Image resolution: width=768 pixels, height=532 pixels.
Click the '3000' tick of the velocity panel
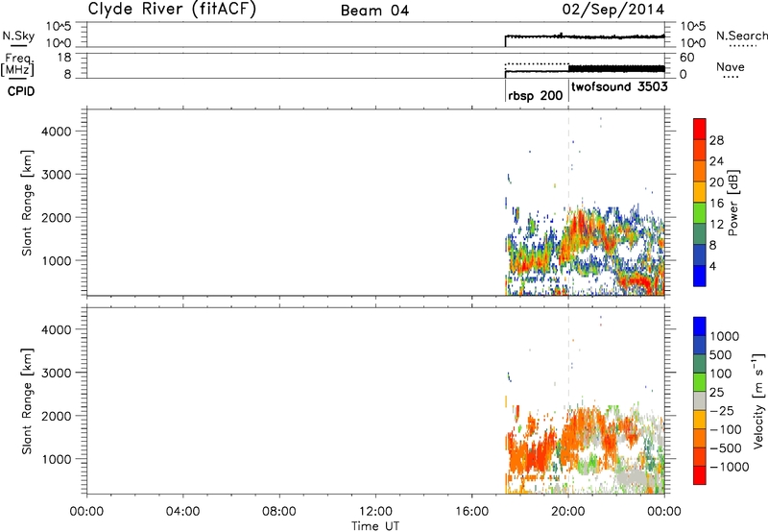click(57, 373)
